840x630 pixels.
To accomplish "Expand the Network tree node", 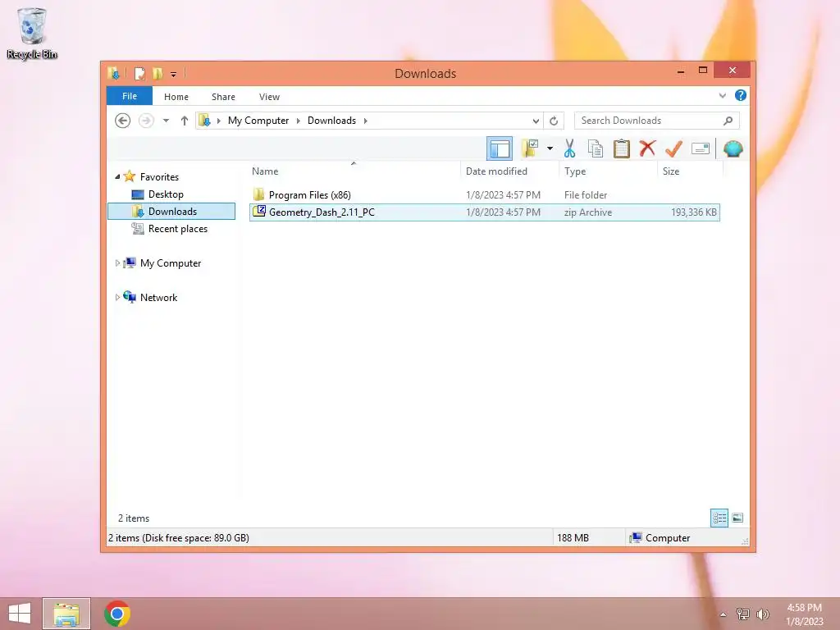I will 117,297.
